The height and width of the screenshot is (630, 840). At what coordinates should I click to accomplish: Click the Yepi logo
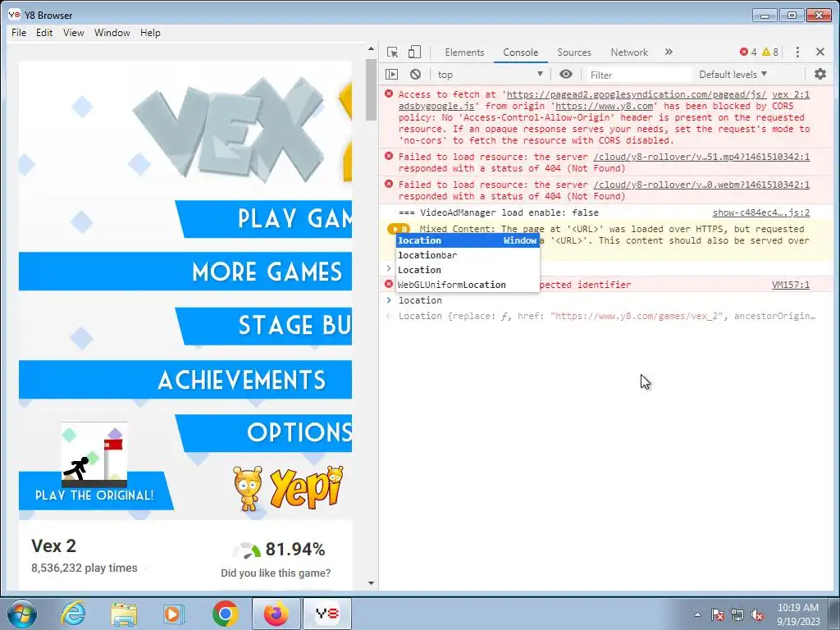(288, 487)
